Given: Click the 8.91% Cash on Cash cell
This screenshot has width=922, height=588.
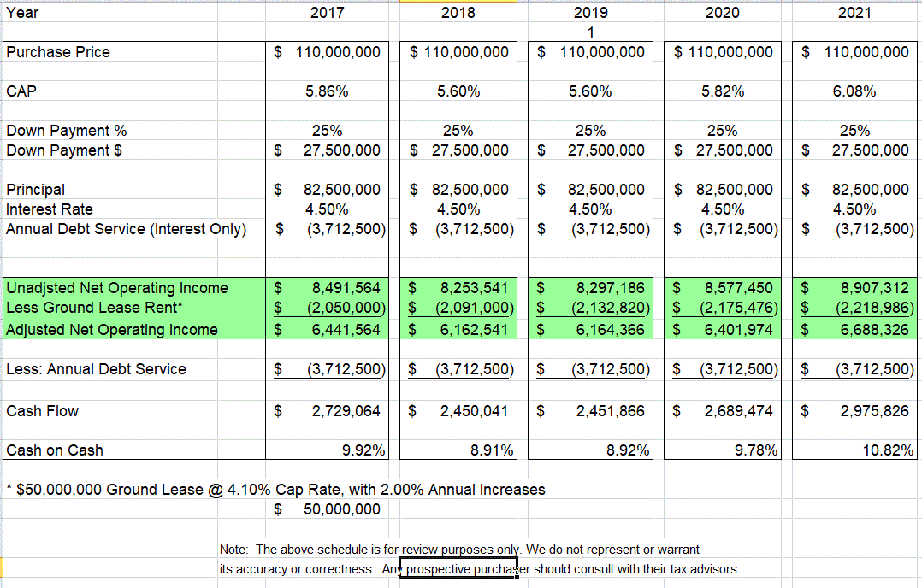Looking at the screenshot, I should [x=492, y=450].
